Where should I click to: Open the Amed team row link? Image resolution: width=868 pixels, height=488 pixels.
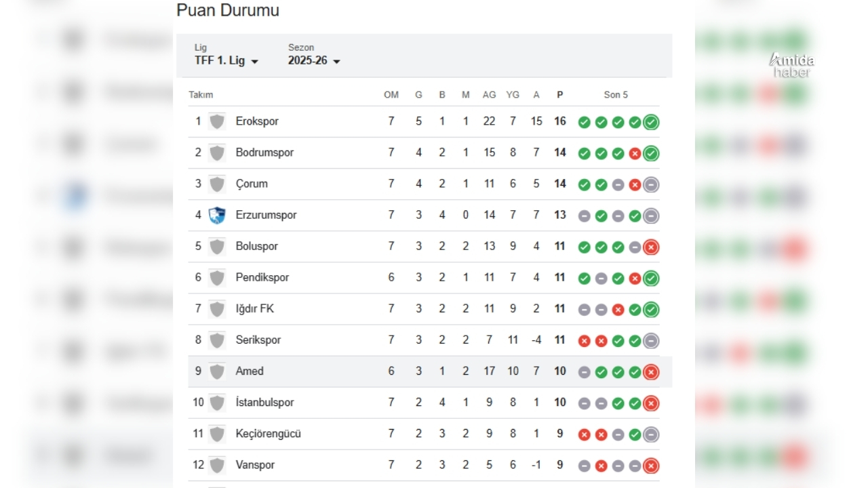pyautogui.click(x=424, y=371)
